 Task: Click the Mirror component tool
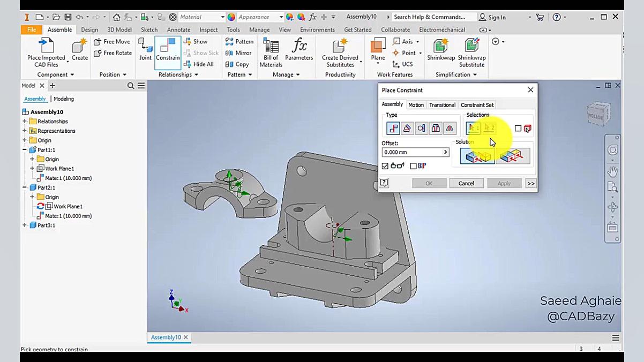coord(238,53)
